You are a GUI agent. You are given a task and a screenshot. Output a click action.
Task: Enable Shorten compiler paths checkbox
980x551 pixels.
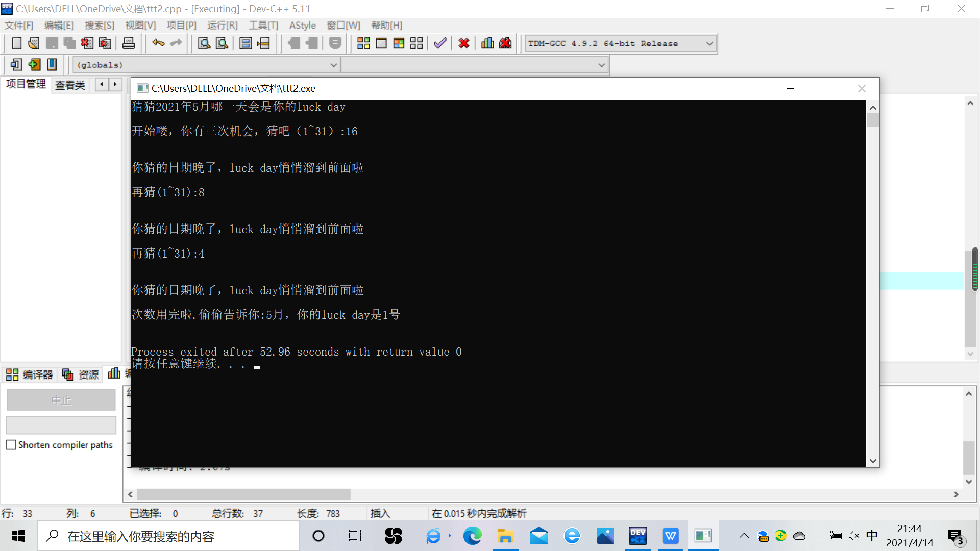(11, 445)
